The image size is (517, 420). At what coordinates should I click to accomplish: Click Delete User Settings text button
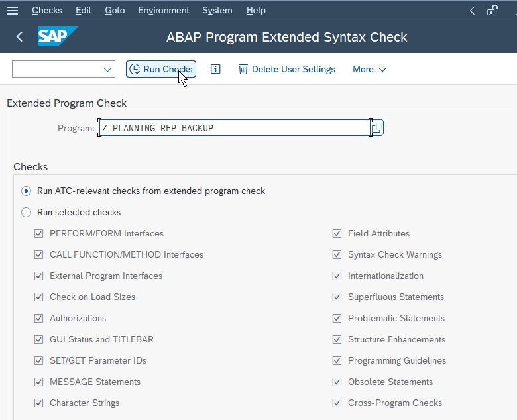tap(294, 69)
